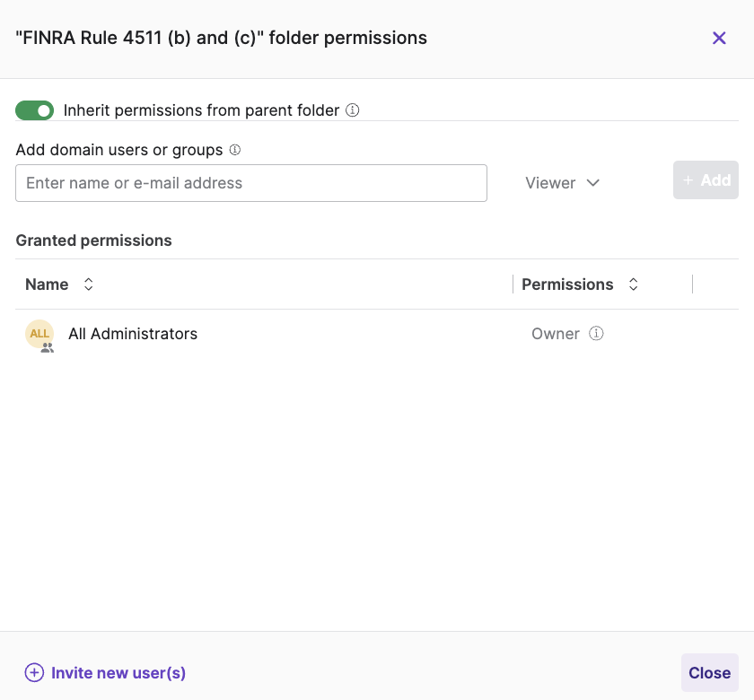Image resolution: width=754 pixels, height=700 pixels.
Task: Click the Permissions column sort arrows
Action: (x=634, y=284)
